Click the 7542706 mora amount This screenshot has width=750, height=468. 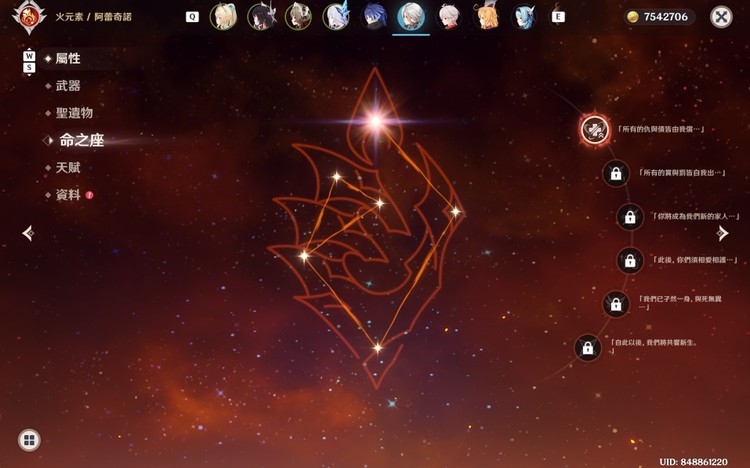(x=665, y=17)
